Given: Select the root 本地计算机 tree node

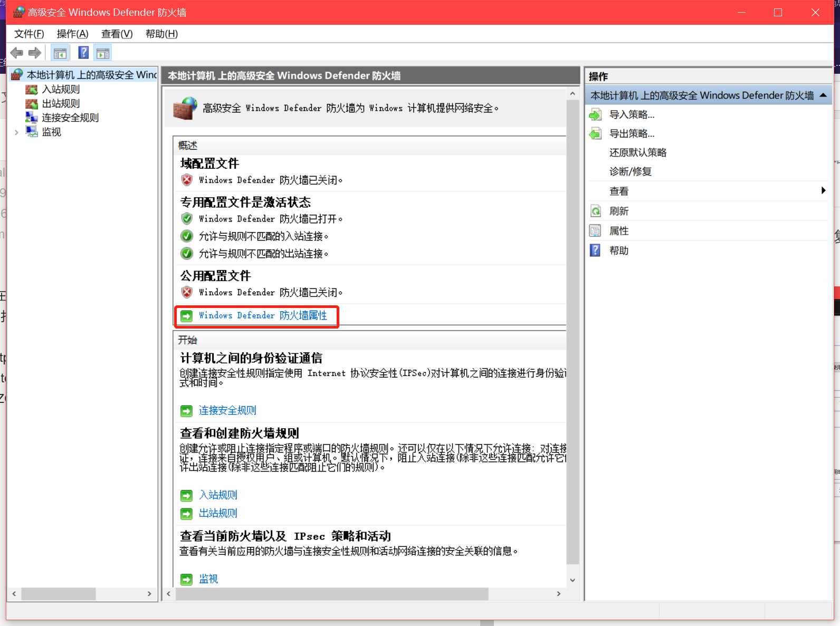Looking at the screenshot, I should [92, 75].
